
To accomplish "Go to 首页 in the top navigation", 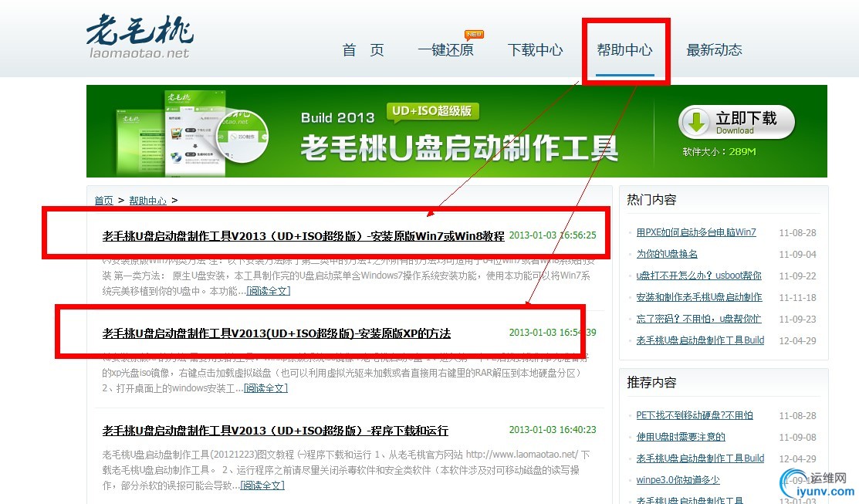I will [364, 50].
